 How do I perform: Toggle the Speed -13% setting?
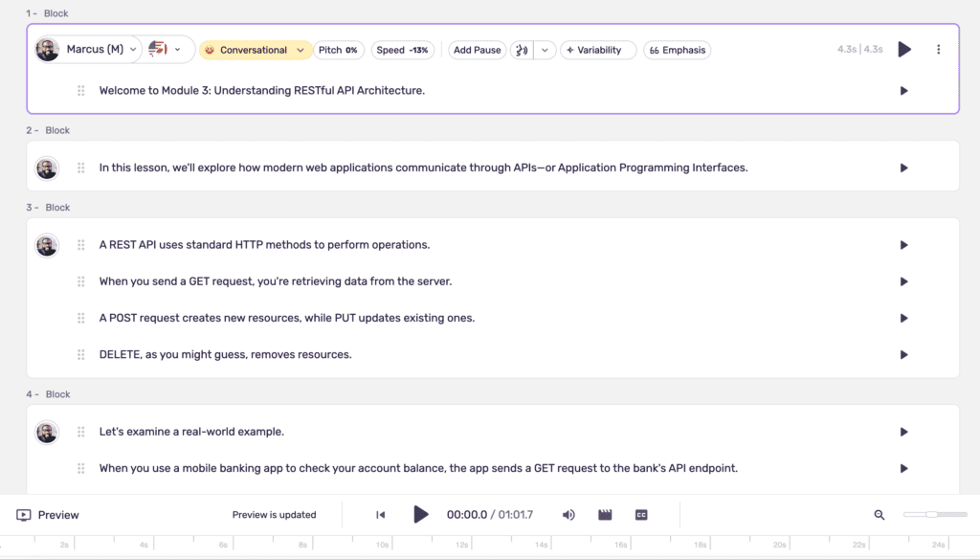pos(401,50)
